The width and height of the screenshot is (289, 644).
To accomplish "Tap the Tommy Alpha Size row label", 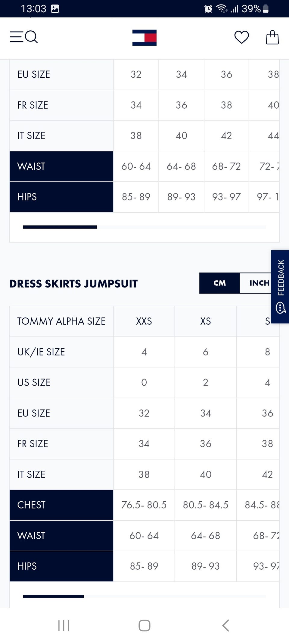I will point(61,321).
